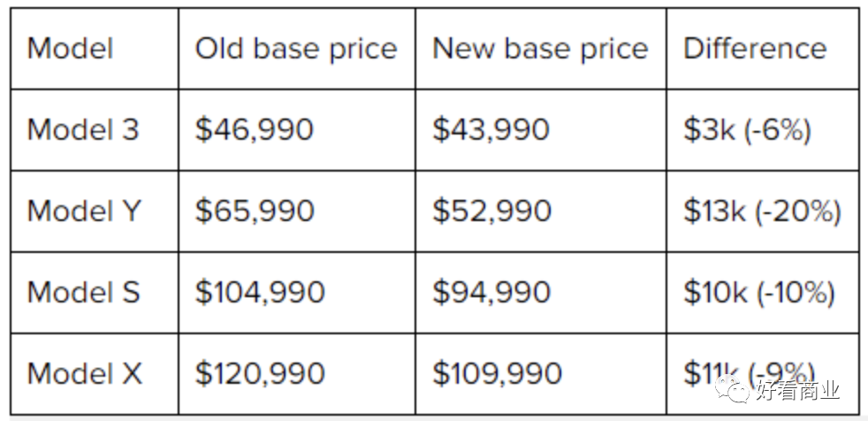Viewport: 868px width, 428px height.
Task: Click the $13k (-20%) difference cell
Action: [762, 210]
